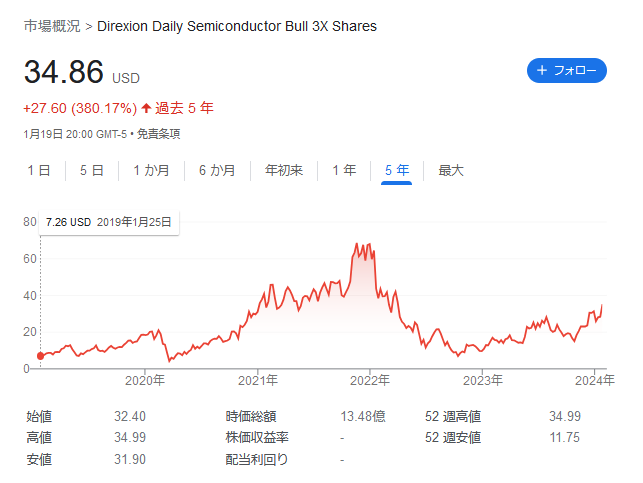Click the 2023年 axis label
The image size is (643, 483).
pyautogui.click(x=483, y=380)
